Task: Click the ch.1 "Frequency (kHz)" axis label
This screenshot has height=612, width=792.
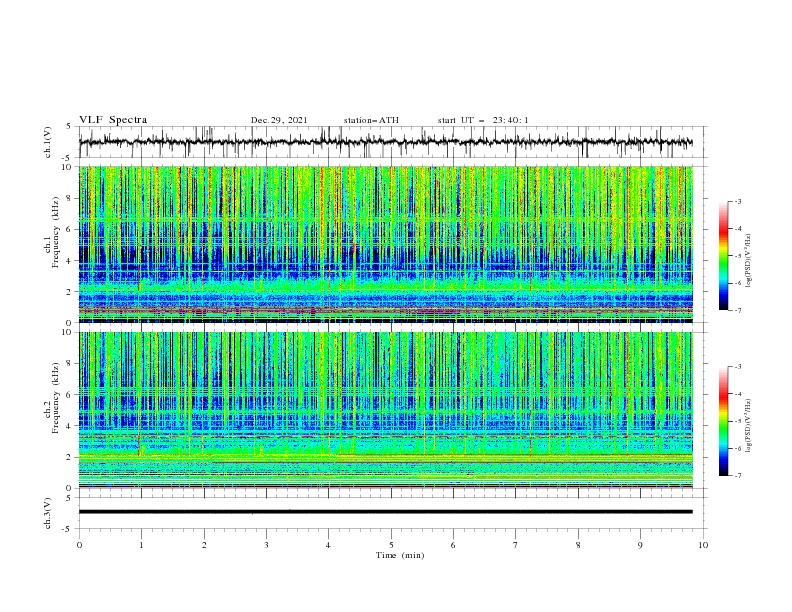Action: pyautogui.click(x=56, y=232)
